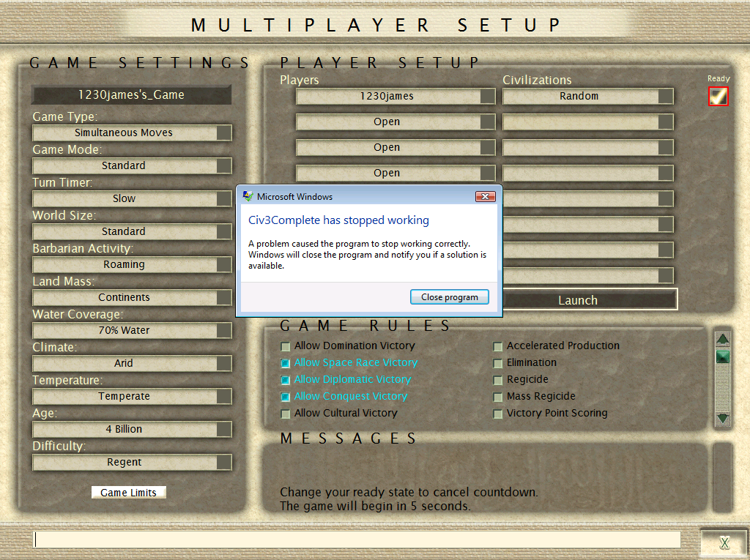Enable Allow Domination Victory checkbox
Viewport: 750px width, 560px height.
[x=286, y=346]
